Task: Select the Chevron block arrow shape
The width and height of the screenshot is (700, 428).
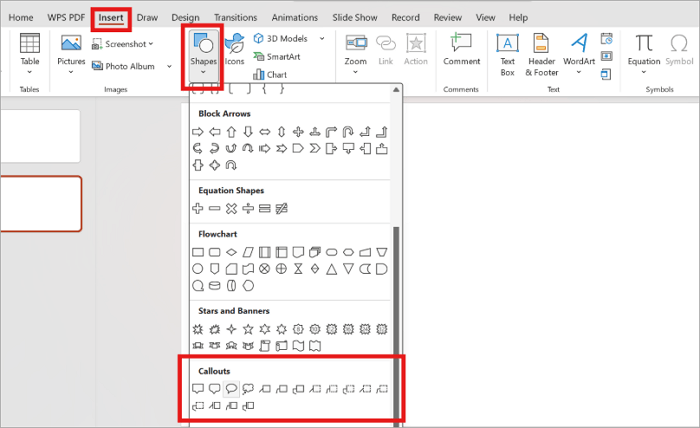Action: pyautogui.click(x=315, y=148)
